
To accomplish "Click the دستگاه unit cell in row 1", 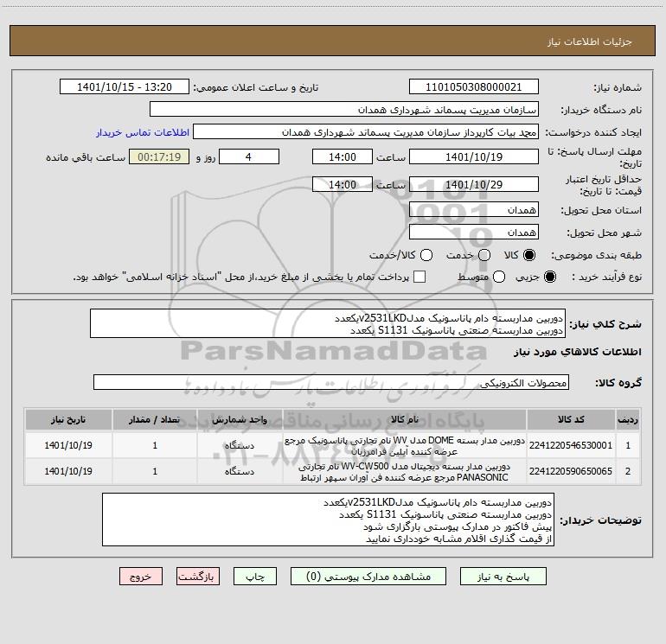I will [240, 445].
